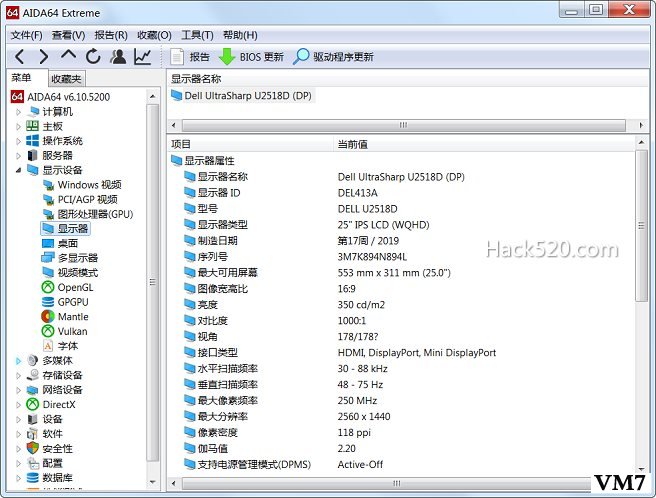
Task: Select the Vulkan tree item
Action: pos(65,331)
